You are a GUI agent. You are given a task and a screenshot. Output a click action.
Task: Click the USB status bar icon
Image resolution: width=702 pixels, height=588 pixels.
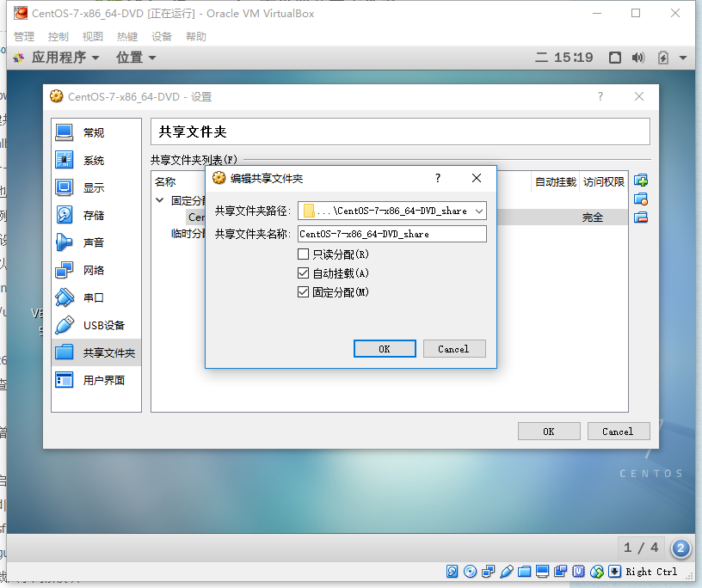coord(507,572)
